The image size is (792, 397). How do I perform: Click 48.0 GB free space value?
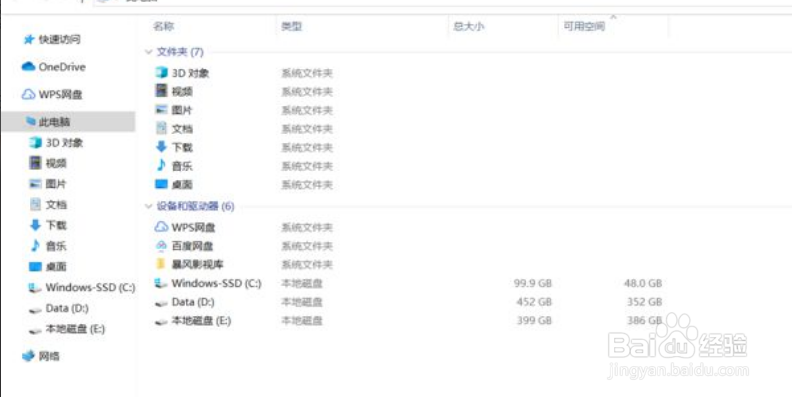point(643,283)
